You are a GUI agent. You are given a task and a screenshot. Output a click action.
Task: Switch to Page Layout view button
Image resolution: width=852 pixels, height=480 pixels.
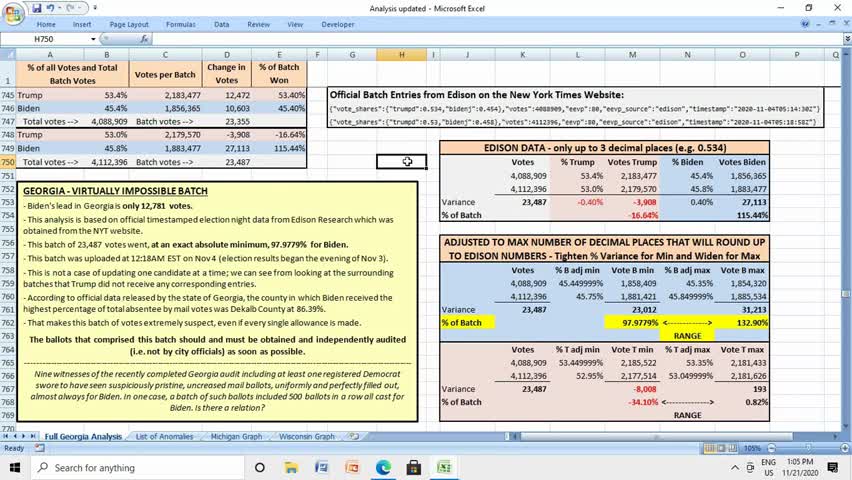pos(721,448)
